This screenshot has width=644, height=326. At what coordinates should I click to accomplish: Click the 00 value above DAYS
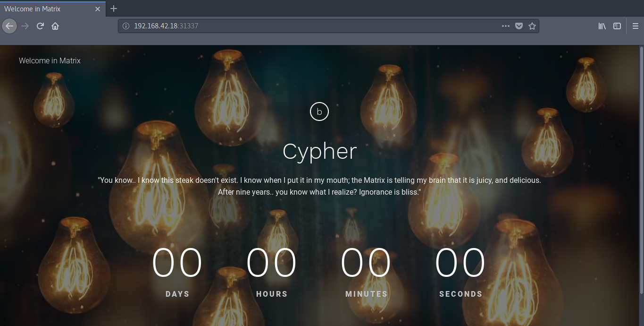(177, 263)
